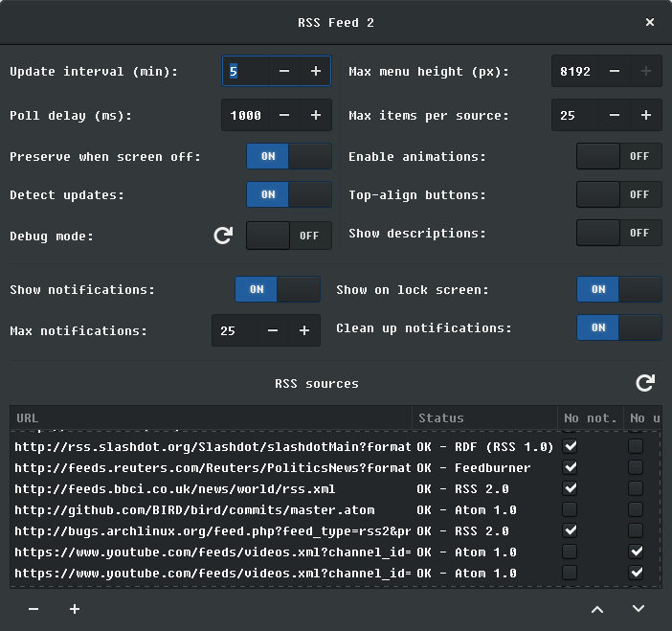Screen dimensions: 672x631
Task: Reload the debug mode refresh icon
Action: tap(223, 236)
